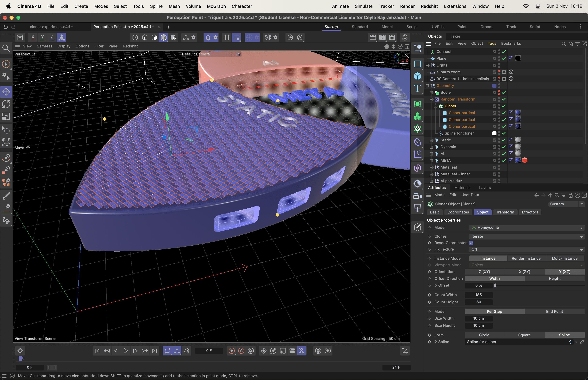This screenshot has height=380, width=588.
Task: Expand the Lights group in Objects
Action: [x=427, y=65]
